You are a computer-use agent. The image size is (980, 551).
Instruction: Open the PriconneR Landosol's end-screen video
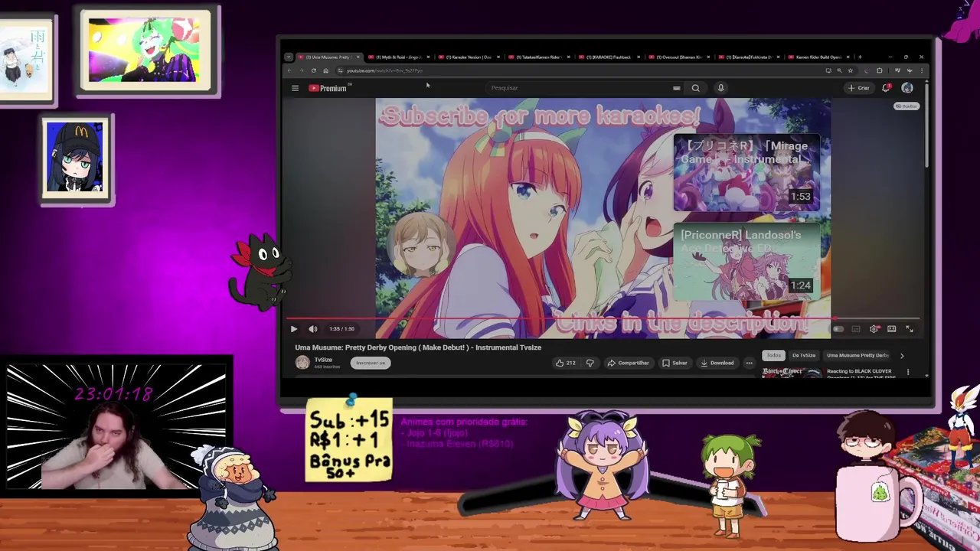746,260
